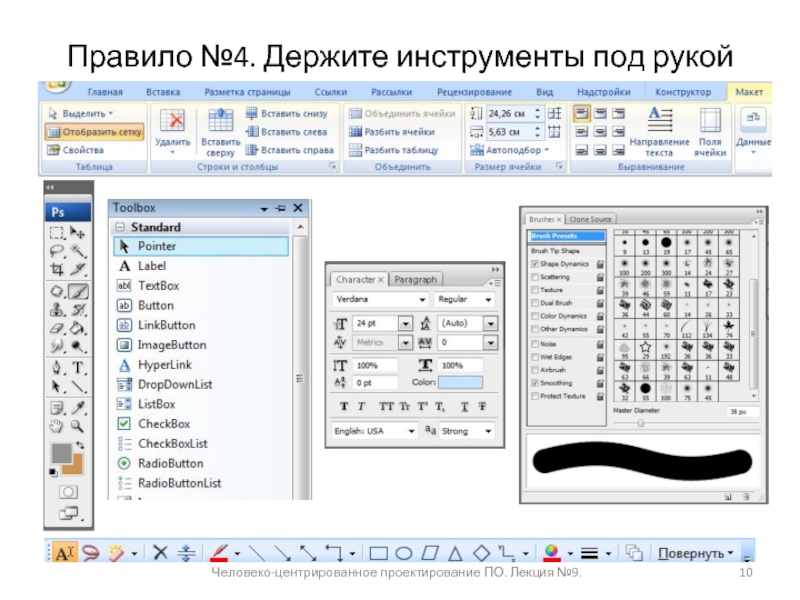Switch to the Clone Source tab
This screenshot has width=800, height=600.
pyautogui.click(x=590, y=219)
